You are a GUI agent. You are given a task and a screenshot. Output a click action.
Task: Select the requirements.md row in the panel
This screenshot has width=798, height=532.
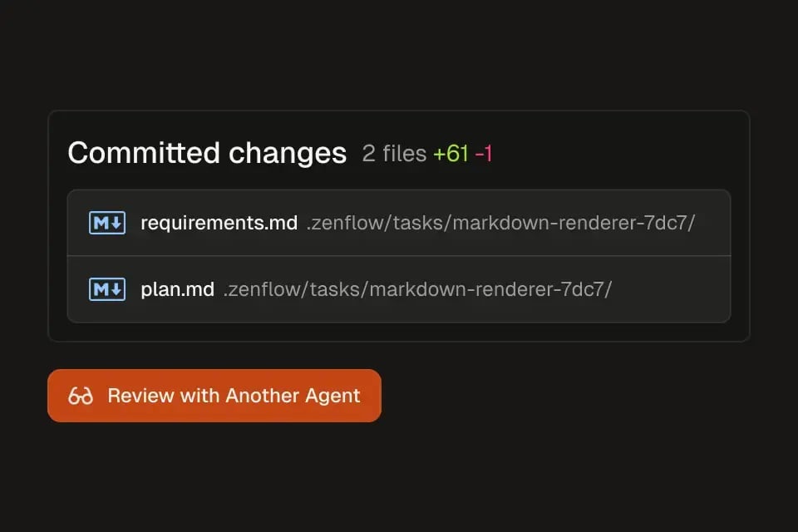(x=399, y=222)
